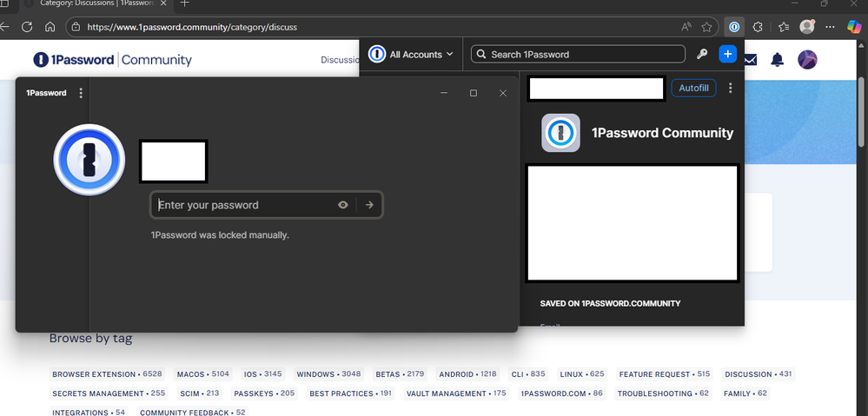Open the BROWSER EXTENSION tag link
868x416 pixels.
click(x=95, y=374)
